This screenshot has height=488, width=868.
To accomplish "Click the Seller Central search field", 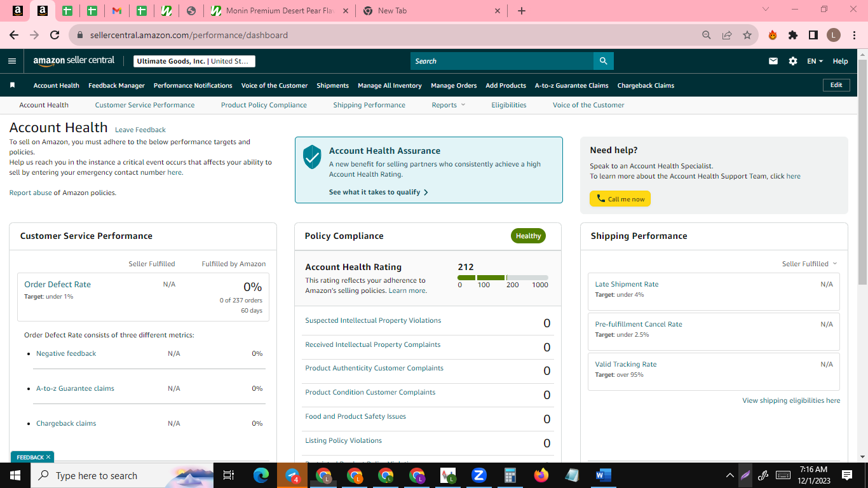I will (x=502, y=61).
